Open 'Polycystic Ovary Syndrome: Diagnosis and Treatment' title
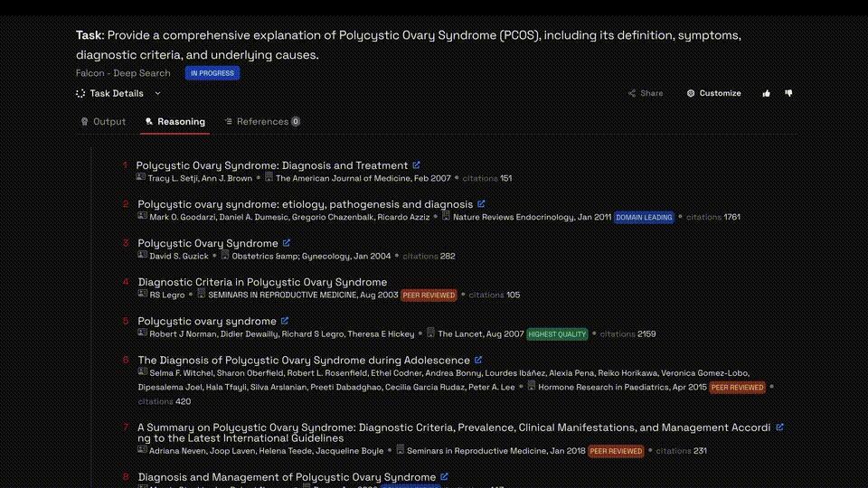Viewport: 868px width, 488px height. (x=271, y=165)
